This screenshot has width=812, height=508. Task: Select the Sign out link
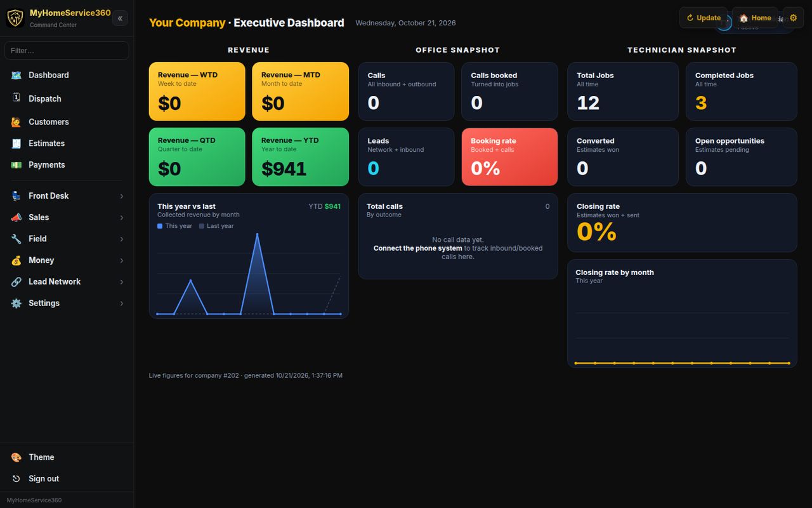[67, 479]
